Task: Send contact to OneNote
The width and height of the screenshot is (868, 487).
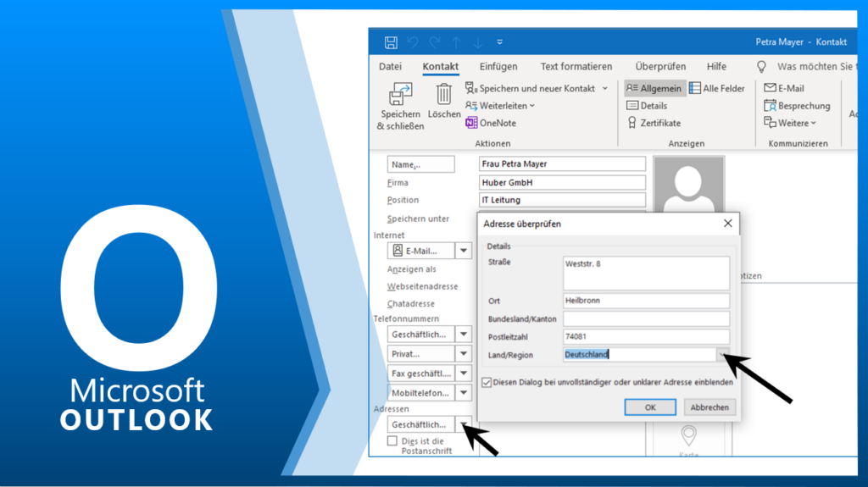Action: point(491,123)
